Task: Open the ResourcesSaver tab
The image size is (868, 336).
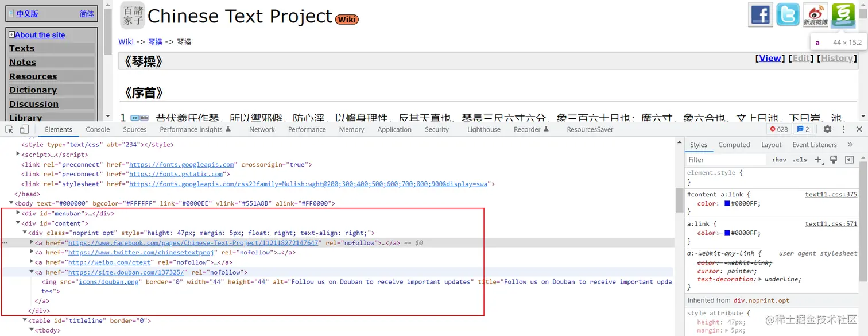Action: pos(590,129)
